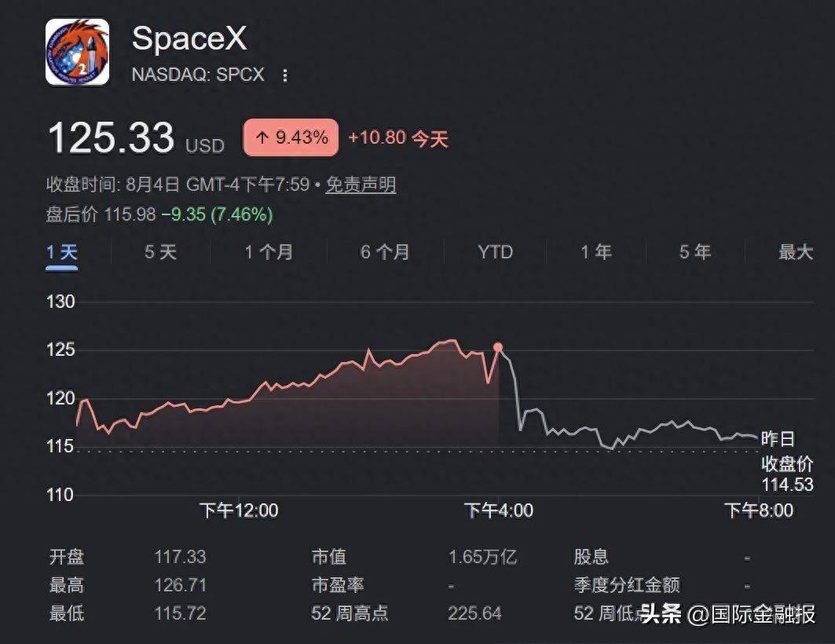This screenshot has width=835, height=644.
Task: Open the three-dot options menu
Action: 285,75
